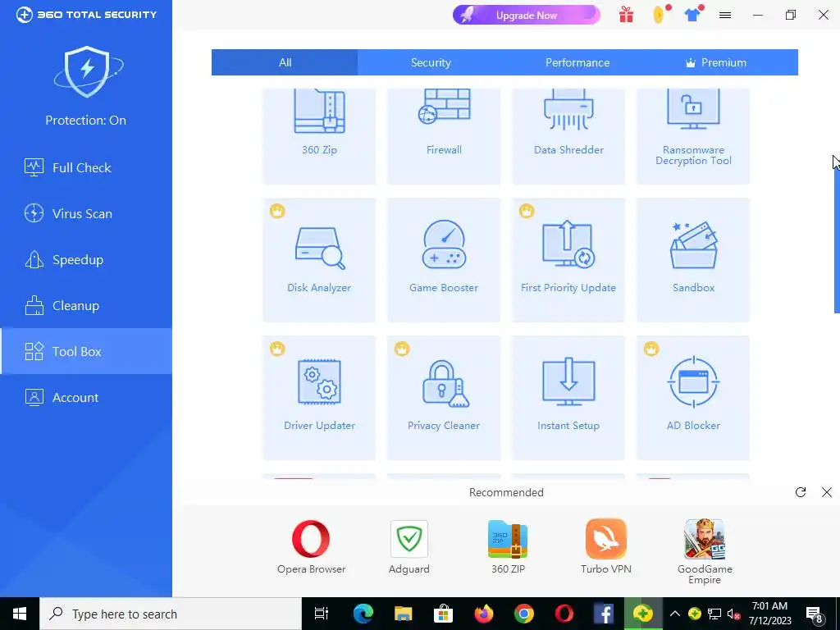The width and height of the screenshot is (840, 630).
Task: Refresh the Recommended apps list
Action: coord(801,492)
